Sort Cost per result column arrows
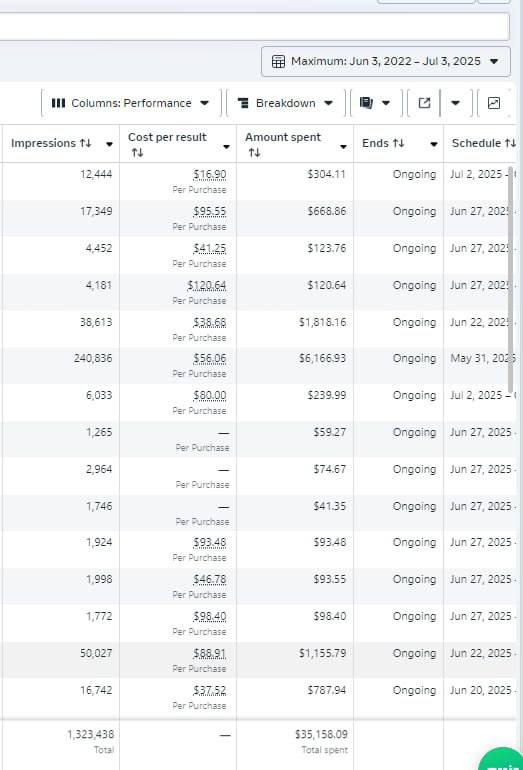The image size is (523, 770). 137,153
